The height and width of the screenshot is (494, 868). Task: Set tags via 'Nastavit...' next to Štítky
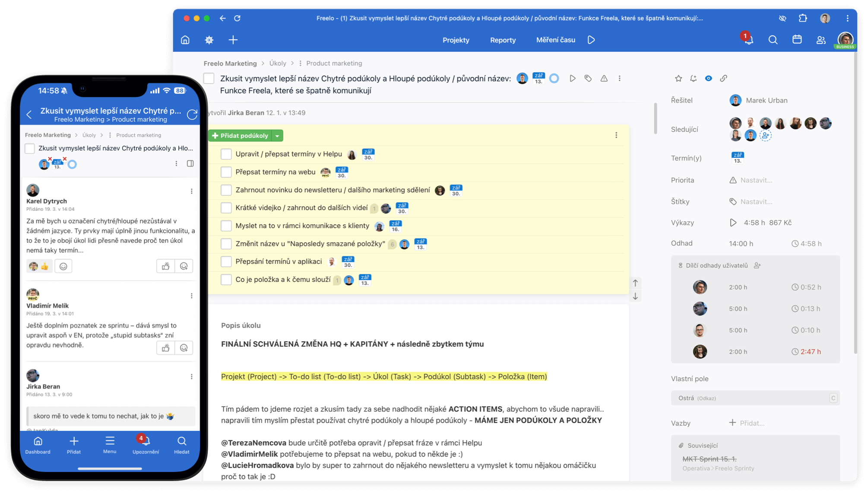[756, 201]
